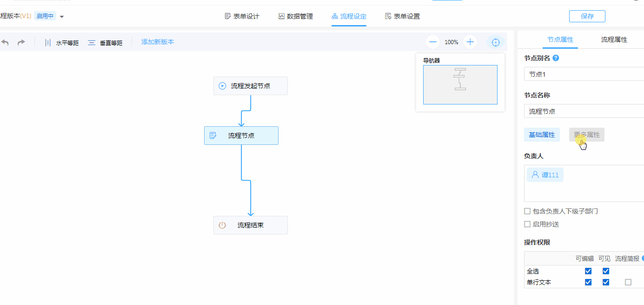Expand the version V1 dropdown arrow
Screen dimensions: 644x305
click(x=62, y=17)
